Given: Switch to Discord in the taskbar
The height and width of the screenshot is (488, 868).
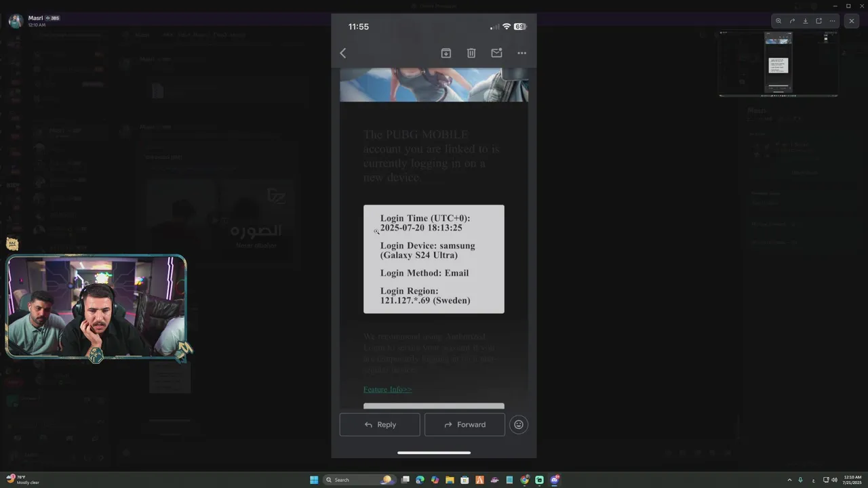Looking at the screenshot, I should click(x=555, y=480).
